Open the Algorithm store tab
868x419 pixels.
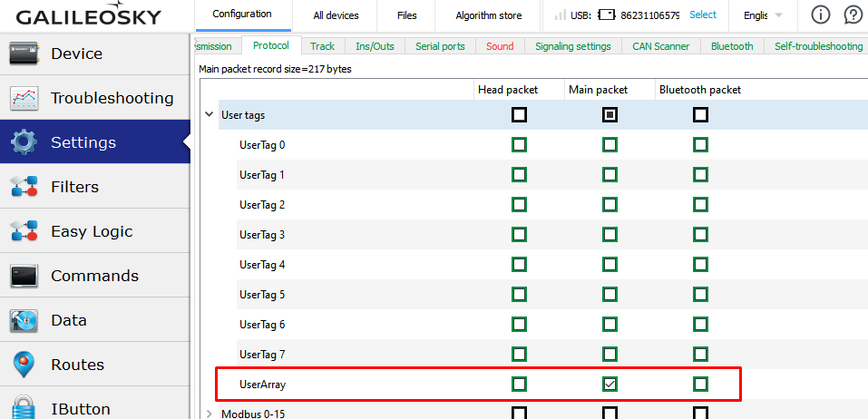coord(487,15)
